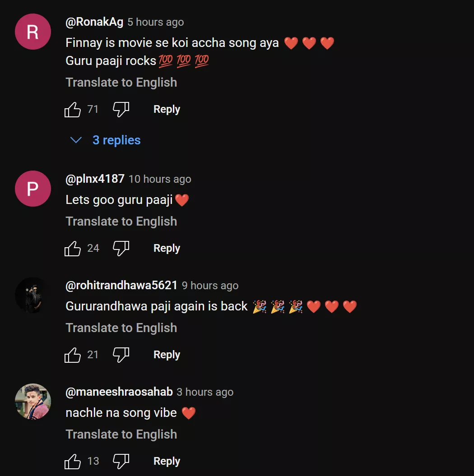Like the comment by @RonakAg
This screenshot has width=474, height=476.
coord(73,109)
